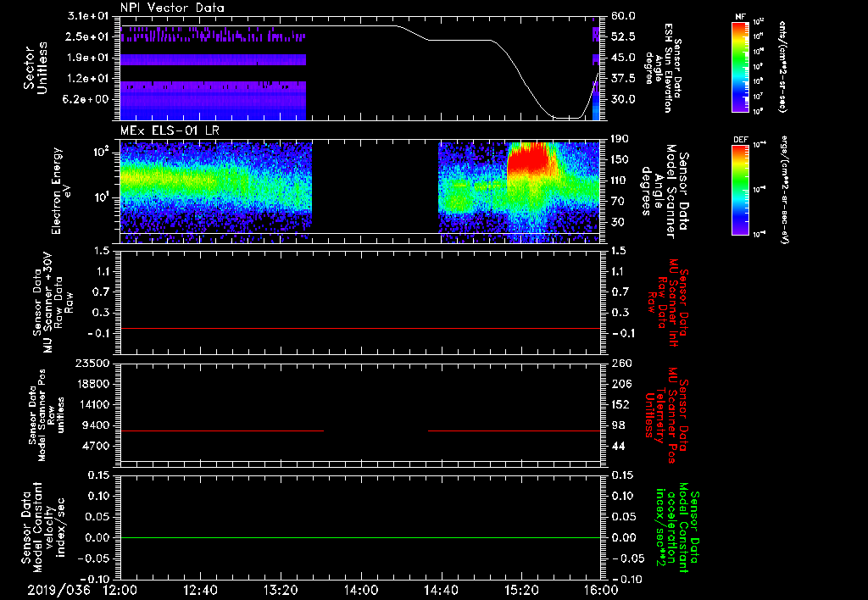Image resolution: width=868 pixels, height=600 pixels.
Task: Click the "1.9e+01" sector tick label
Action: point(88,58)
